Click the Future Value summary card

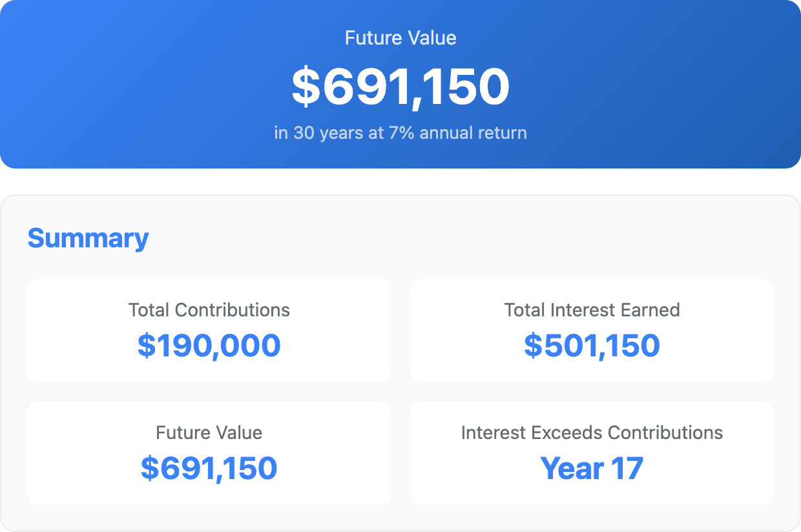209,453
